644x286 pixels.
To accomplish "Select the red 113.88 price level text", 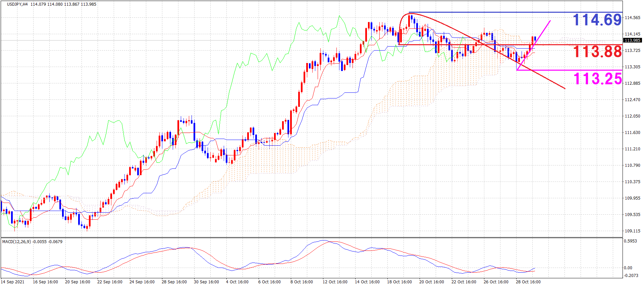I will tap(597, 52).
